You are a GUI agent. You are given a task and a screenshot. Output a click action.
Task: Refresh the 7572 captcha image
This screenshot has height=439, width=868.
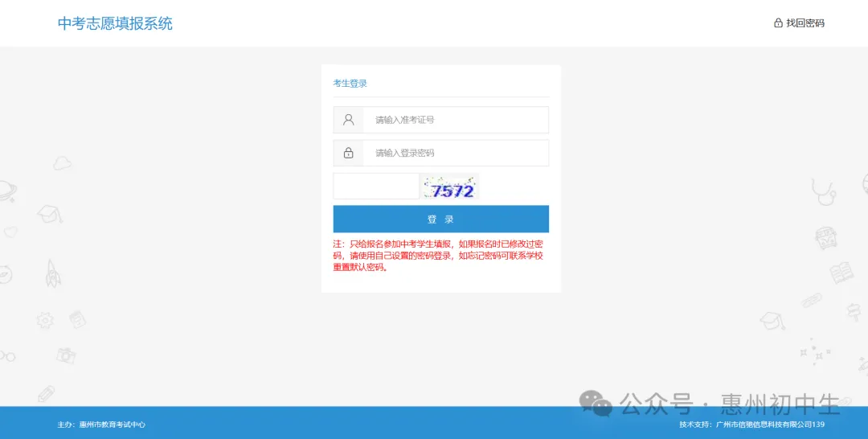point(449,187)
